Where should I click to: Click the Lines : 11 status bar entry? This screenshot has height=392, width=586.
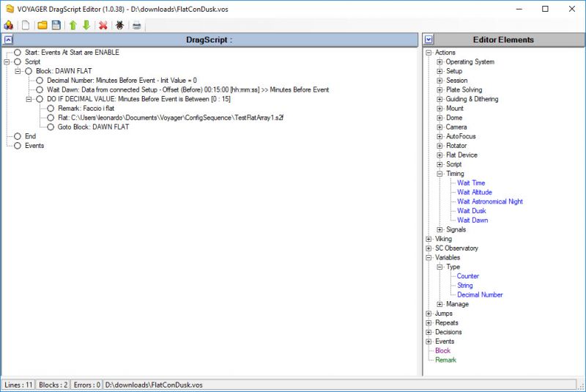click(19, 385)
